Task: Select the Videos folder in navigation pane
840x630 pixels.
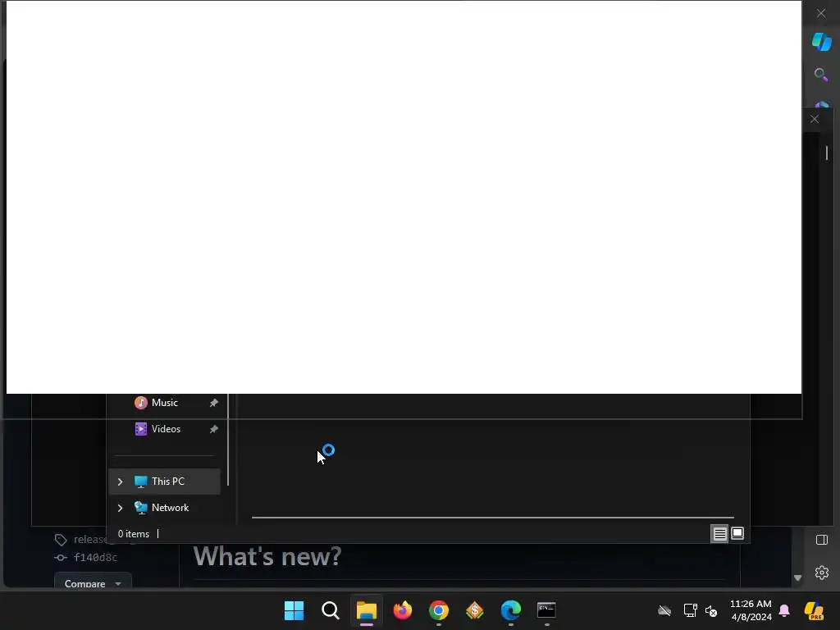Action: (166, 429)
